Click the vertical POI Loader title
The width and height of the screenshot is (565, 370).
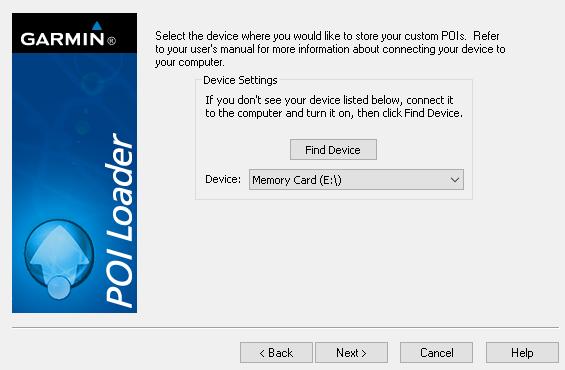coord(120,220)
